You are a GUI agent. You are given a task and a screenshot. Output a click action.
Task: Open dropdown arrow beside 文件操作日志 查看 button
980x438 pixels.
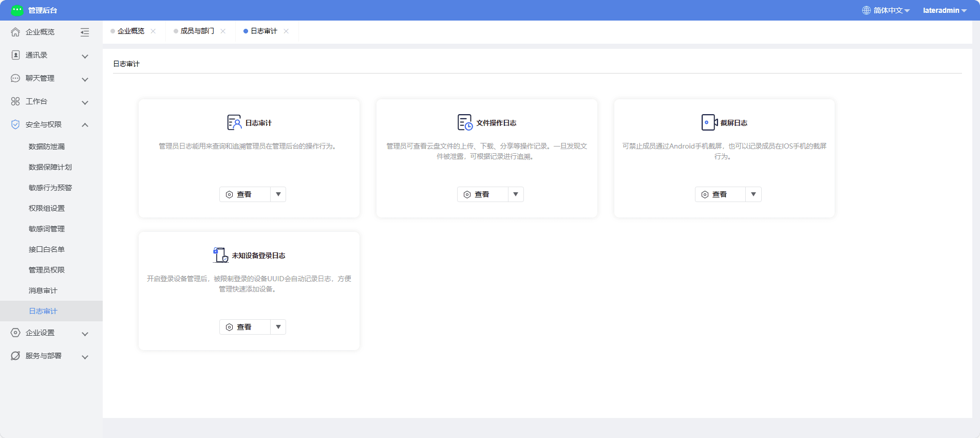[516, 194]
